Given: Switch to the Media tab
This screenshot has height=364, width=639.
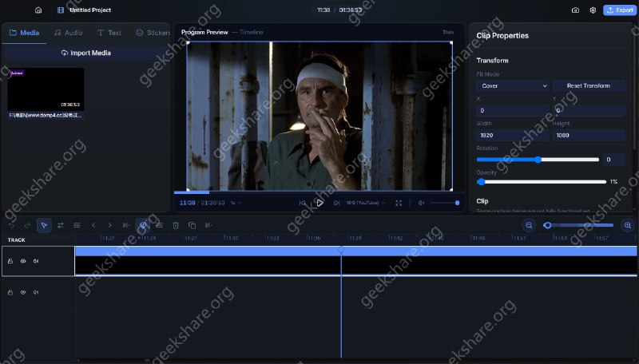Looking at the screenshot, I should [24, 33].
